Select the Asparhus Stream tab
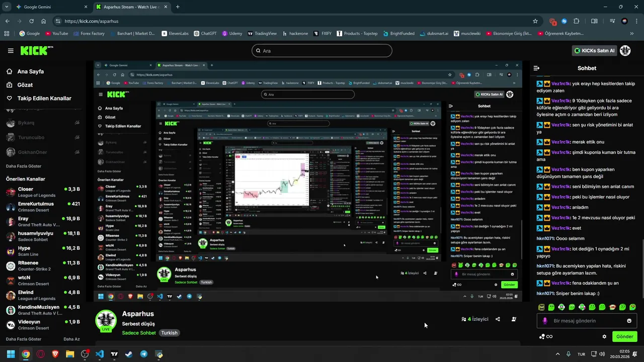This screenshot has width=644, height=362. coord(132,7)
